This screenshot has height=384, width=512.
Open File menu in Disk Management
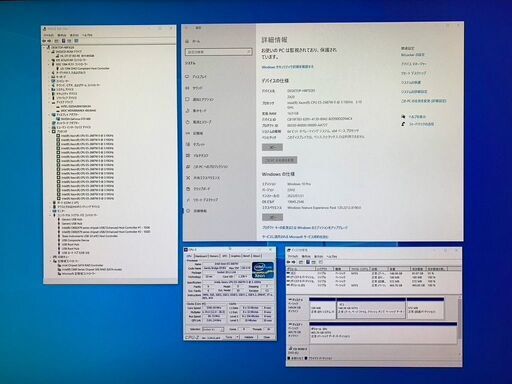coord(293,256)
